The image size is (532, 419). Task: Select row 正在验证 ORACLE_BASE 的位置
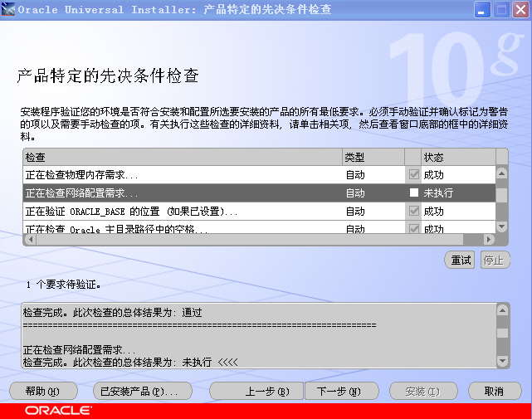tap(259, 211)
